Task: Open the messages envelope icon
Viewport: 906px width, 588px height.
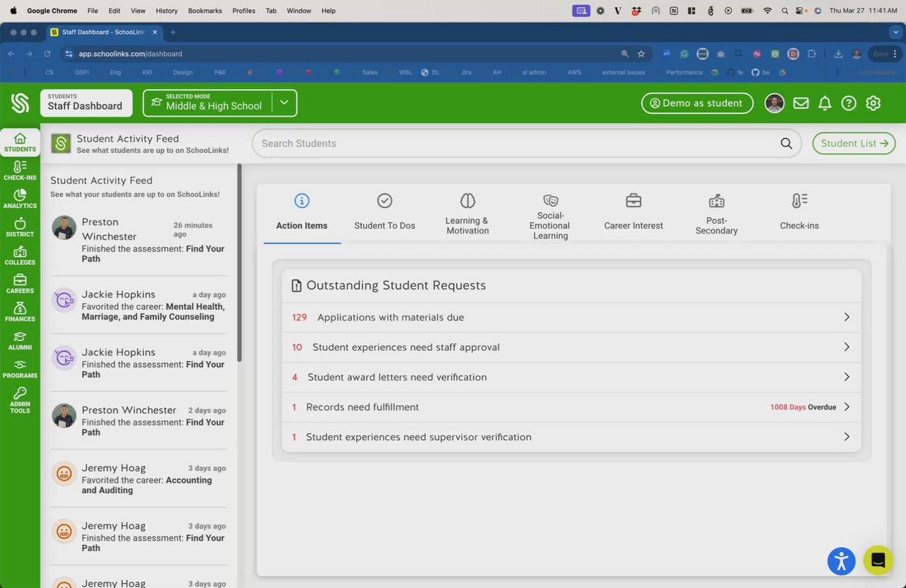Action: click(801, 103)
